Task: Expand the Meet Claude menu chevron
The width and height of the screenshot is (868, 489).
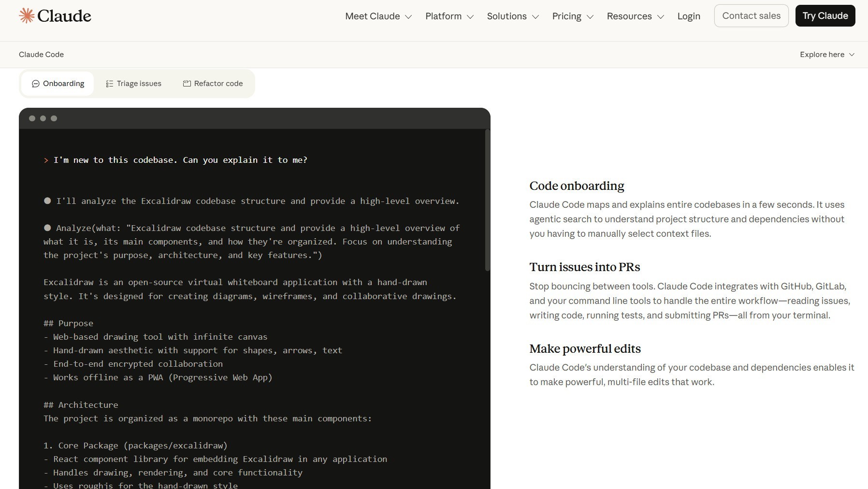Action: coord(408,16)
